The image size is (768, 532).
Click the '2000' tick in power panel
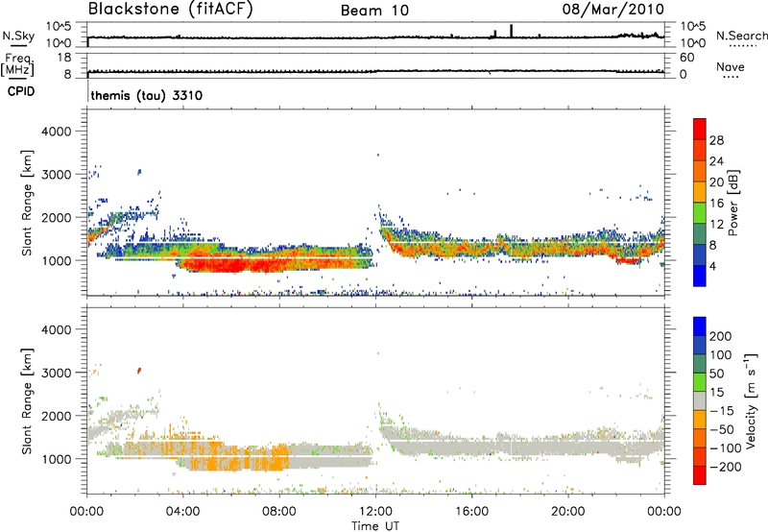tap(56, 217)
